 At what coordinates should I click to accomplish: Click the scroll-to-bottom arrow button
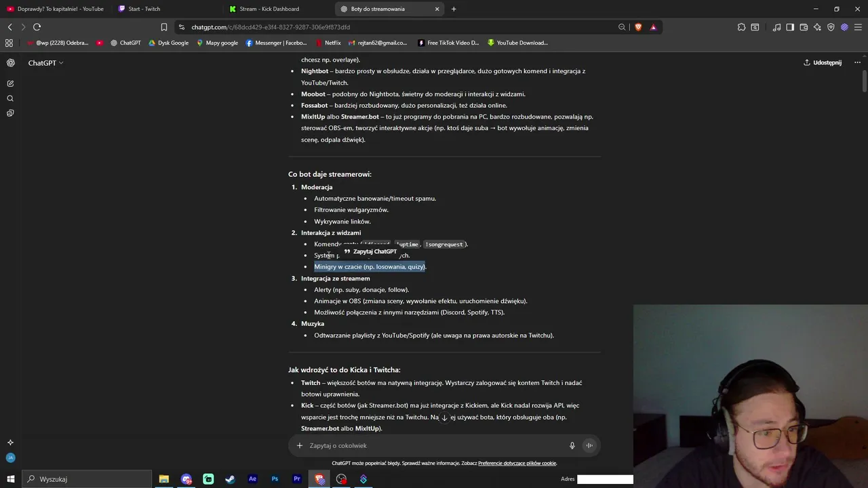444,418
